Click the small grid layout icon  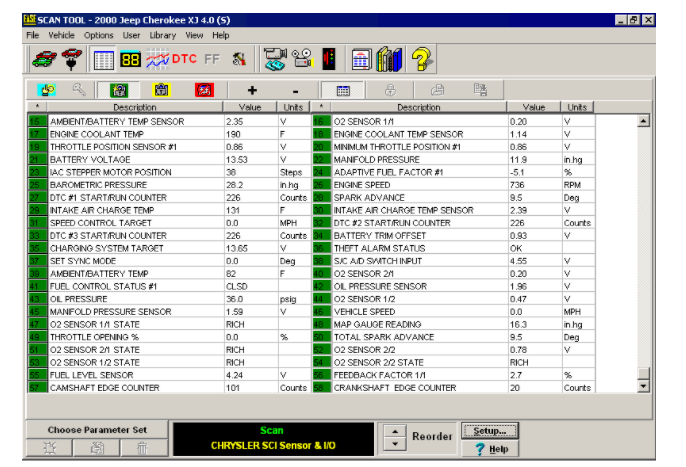coord(343,91)
